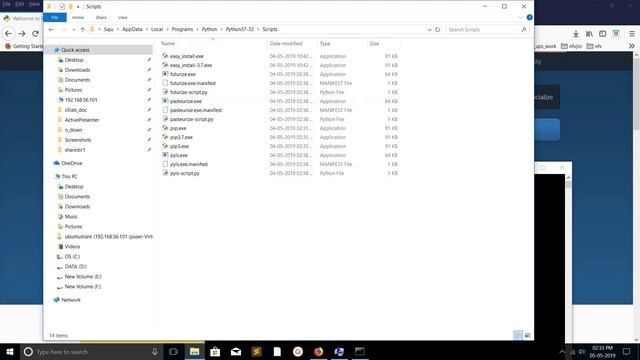Select the pip3.exe file
The height and width of the screenshot is (360, 640).
(x=179, y=146)
